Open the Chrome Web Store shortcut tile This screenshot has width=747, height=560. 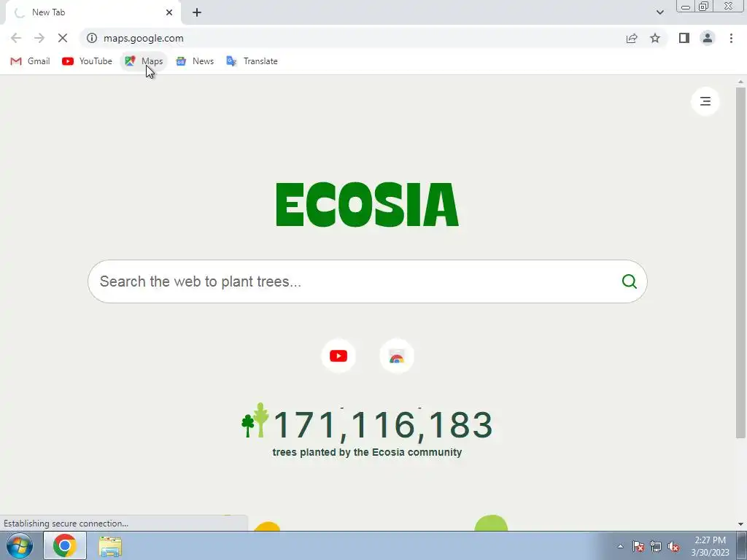(396, 356)
